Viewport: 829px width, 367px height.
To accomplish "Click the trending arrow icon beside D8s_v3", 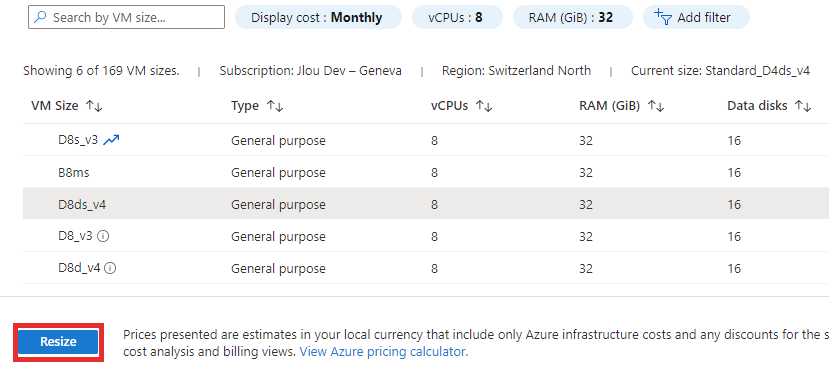I will (x=112, y=140).
